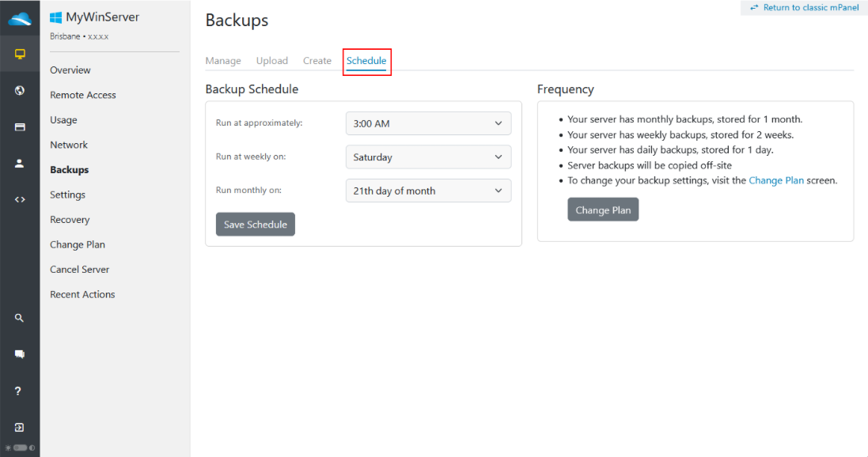Open the domains globe icon
This screenshot has width=868, height=457.
click(20, 91)
